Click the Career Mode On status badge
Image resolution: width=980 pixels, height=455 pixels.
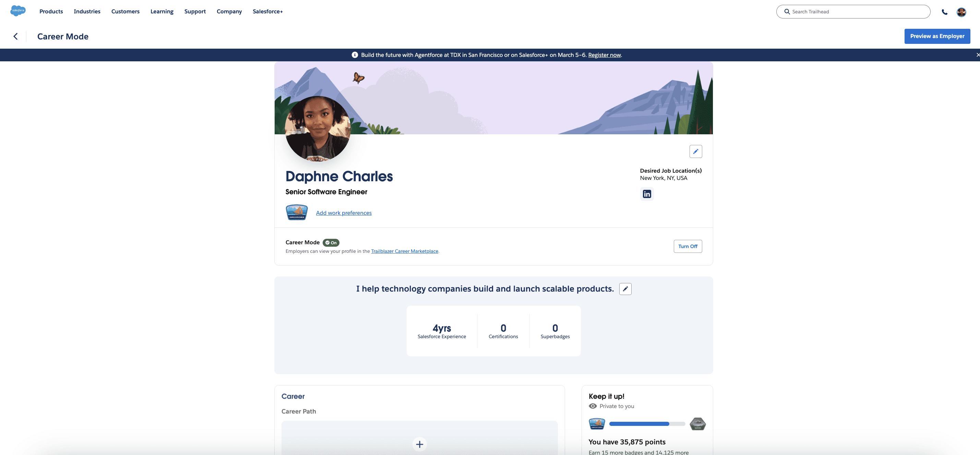pyautogui.click(x=331, y=243)
